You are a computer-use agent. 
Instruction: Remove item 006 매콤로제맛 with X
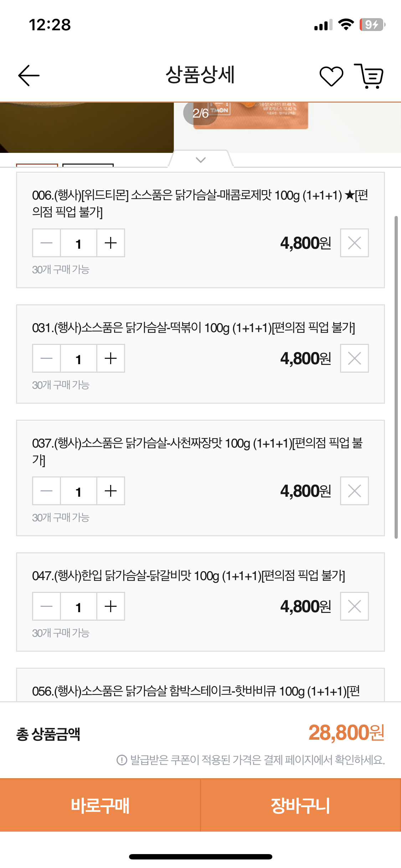[354, 243]
